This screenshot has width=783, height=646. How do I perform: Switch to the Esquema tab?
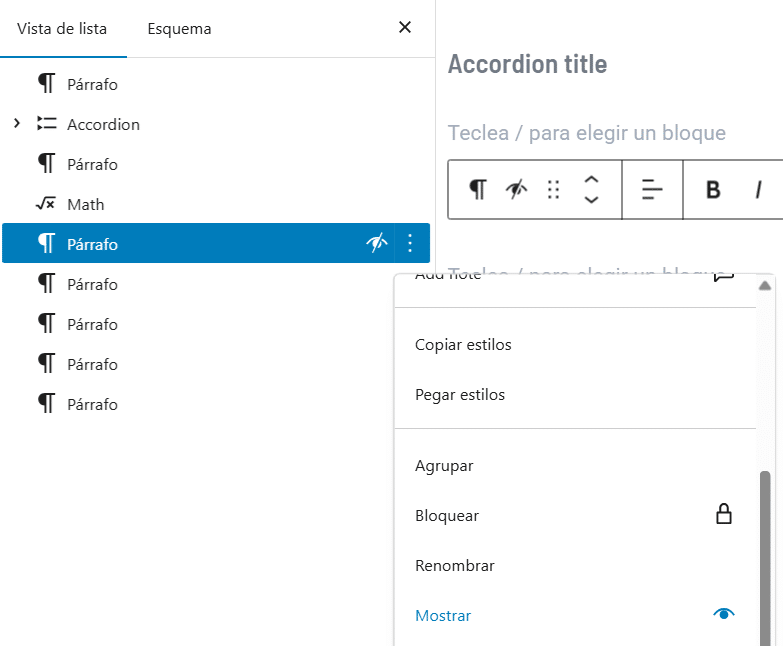point(179,29)
